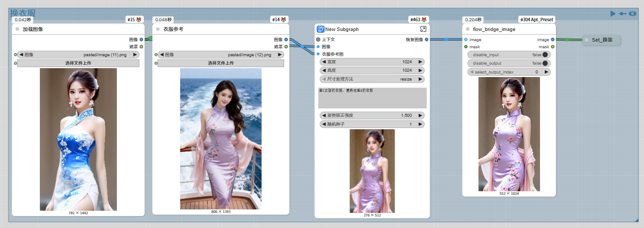Open the New Subgraph expand icon
The height and width of the screenshot is (228, 644).
tap(423, 29)
